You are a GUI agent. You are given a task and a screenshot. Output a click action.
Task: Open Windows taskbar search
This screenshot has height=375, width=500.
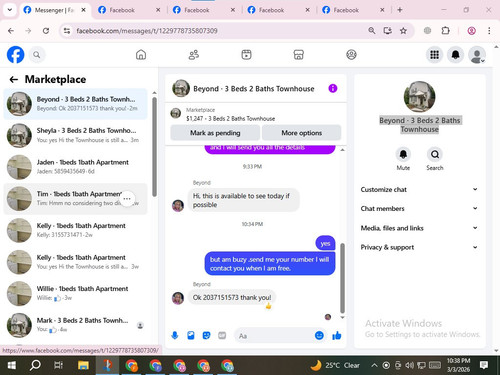pos(35,365)
